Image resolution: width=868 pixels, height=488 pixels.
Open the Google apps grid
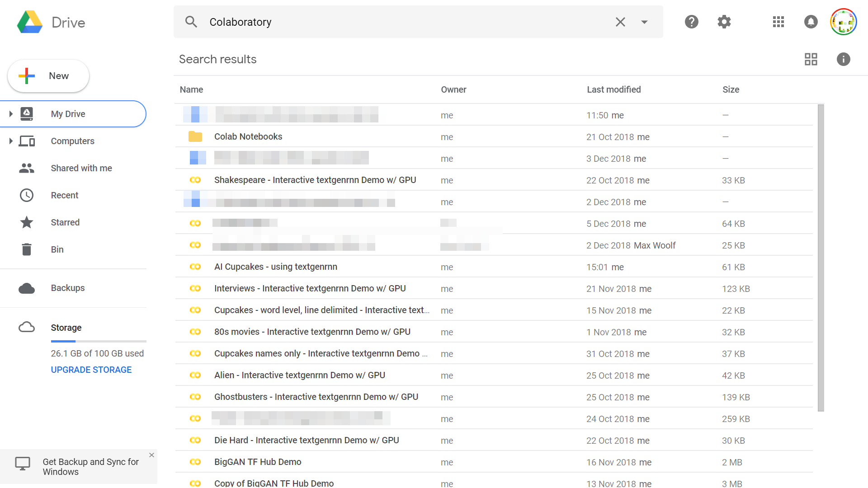778,22
